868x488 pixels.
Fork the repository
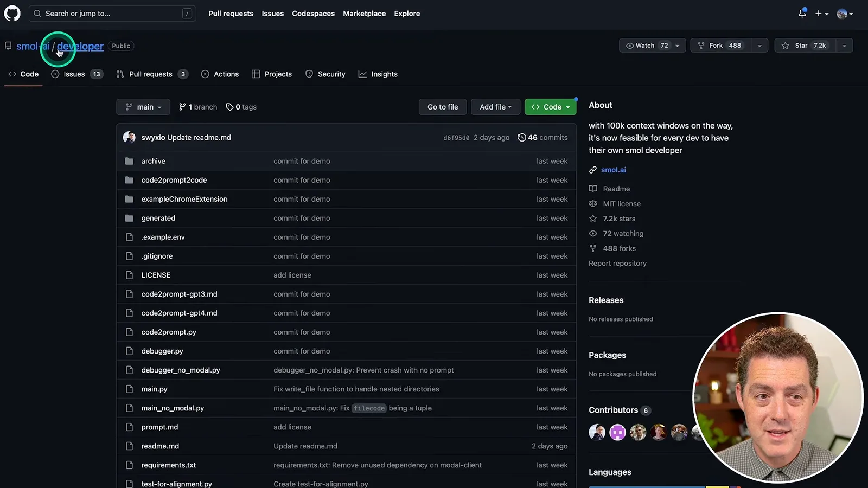[x=721, y=46]
